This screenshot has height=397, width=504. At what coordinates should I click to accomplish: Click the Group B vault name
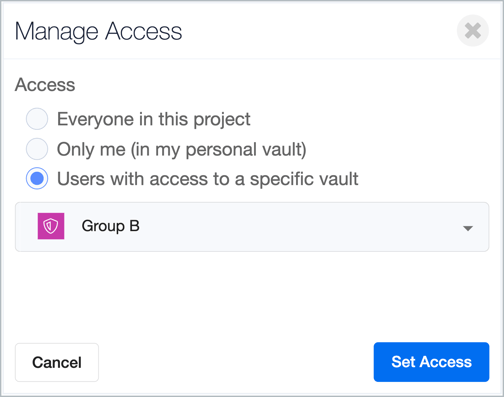coord(110,226)
